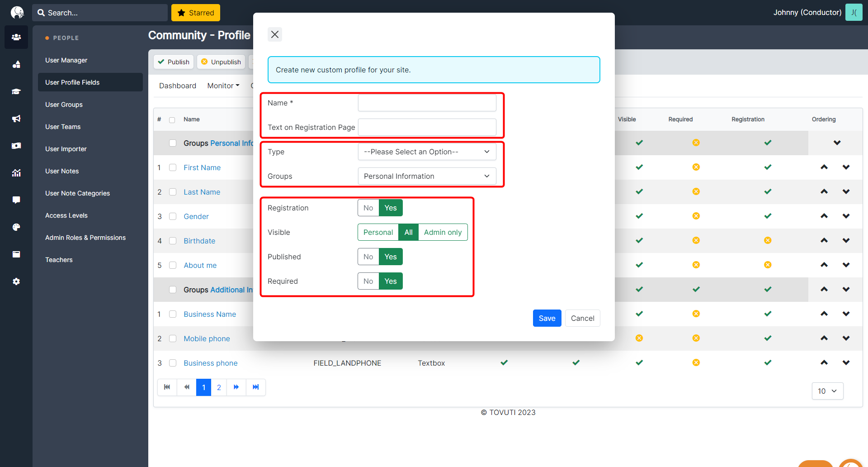The image size is (868, 467).
Task: Set Required toggle to Yes
Action: point(391,281)
